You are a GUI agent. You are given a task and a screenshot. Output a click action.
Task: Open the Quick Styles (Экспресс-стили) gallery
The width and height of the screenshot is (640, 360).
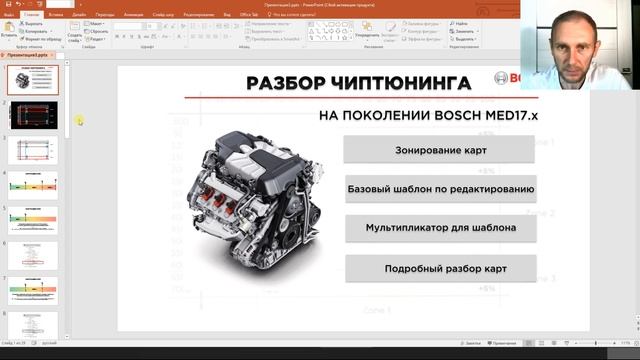pyautogui.click(x=390, y=31)
